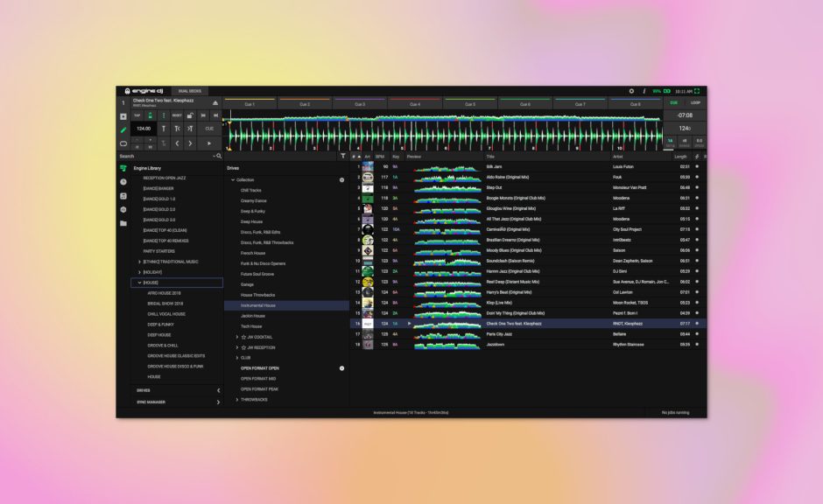Toggle the grid edit pencil on the deck panel

point(123,129)
